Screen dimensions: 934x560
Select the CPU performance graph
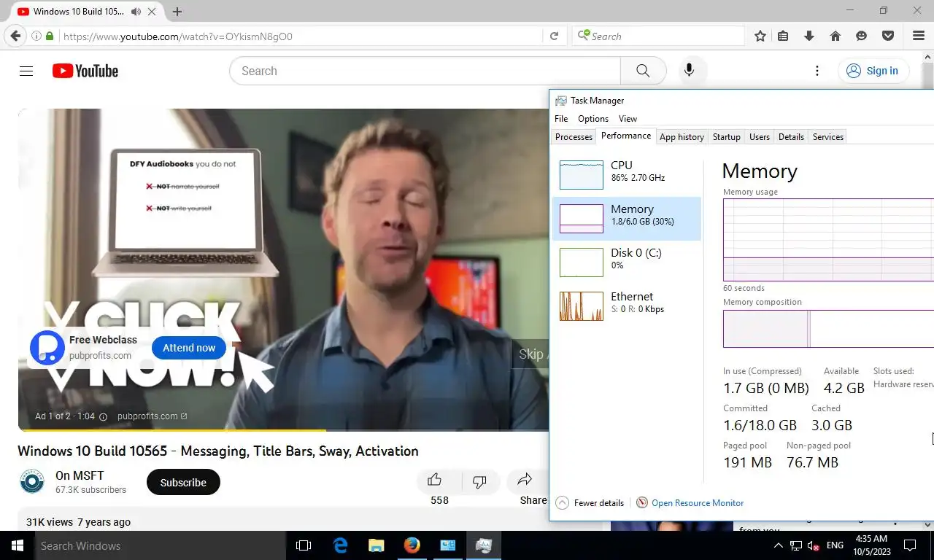point(626,174)
